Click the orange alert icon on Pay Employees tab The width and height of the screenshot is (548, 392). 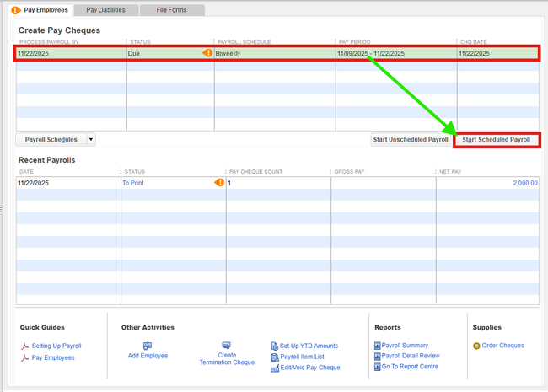[16, 10]
